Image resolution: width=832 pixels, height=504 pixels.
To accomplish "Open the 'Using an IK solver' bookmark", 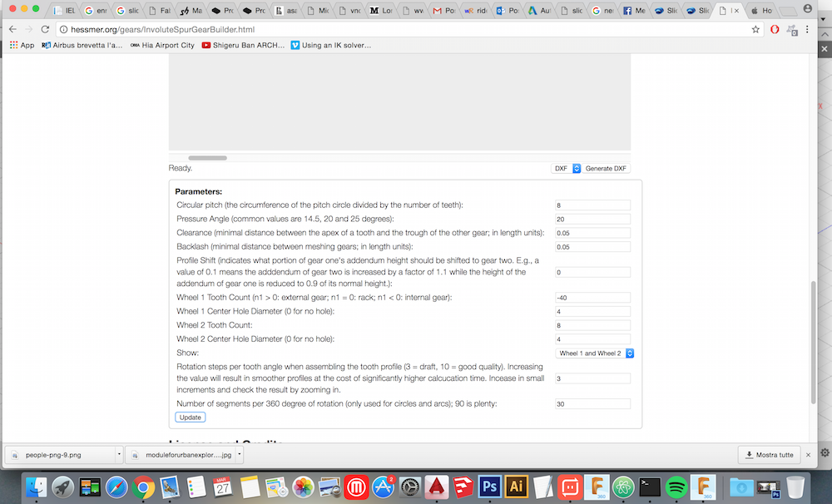I will (331, 45).
